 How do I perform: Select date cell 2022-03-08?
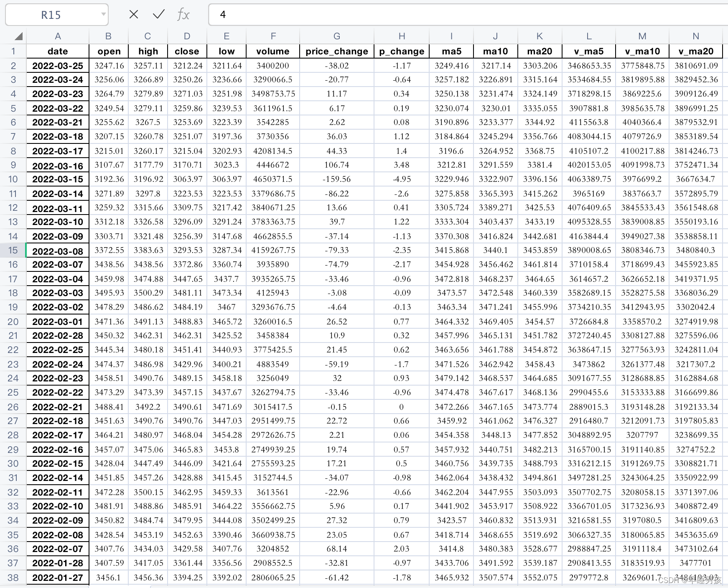tap(58, 251)
